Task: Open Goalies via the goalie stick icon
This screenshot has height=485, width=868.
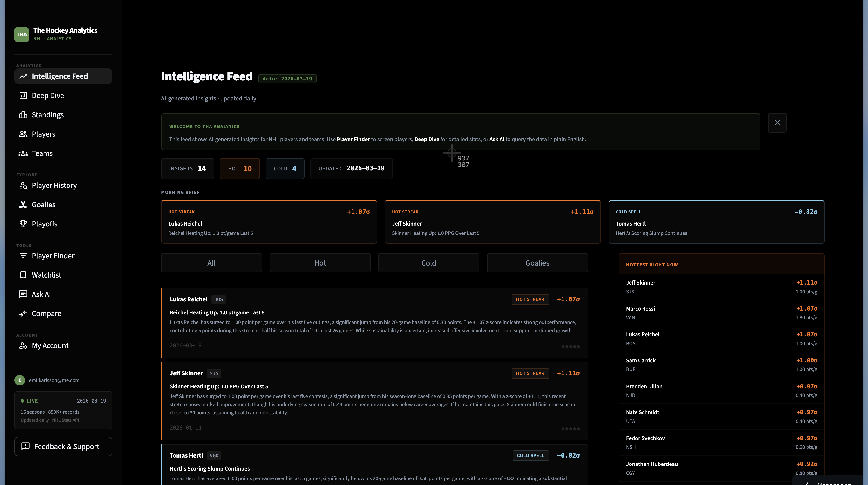Action: [x=23, y=205]
